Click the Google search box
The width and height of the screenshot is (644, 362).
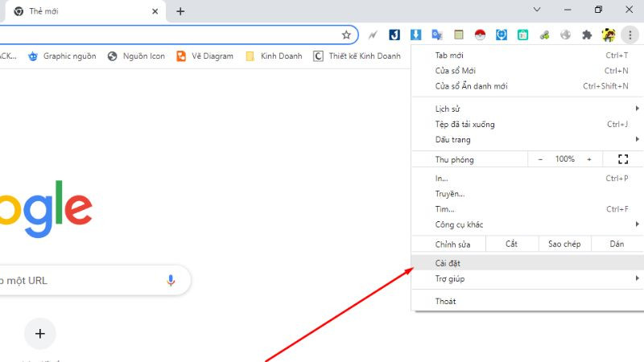point(95,280)
